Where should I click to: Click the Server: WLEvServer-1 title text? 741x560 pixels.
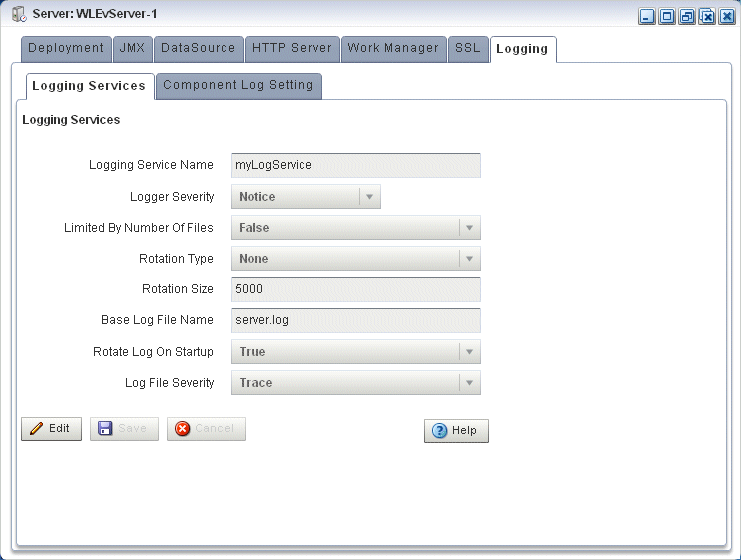pyautogui.click(x=95, y=14)
